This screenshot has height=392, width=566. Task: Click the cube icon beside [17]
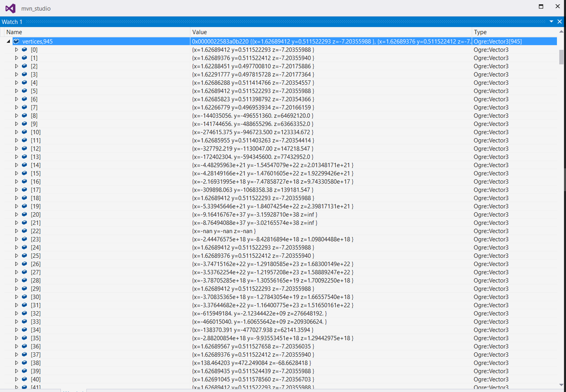[25, 190]
